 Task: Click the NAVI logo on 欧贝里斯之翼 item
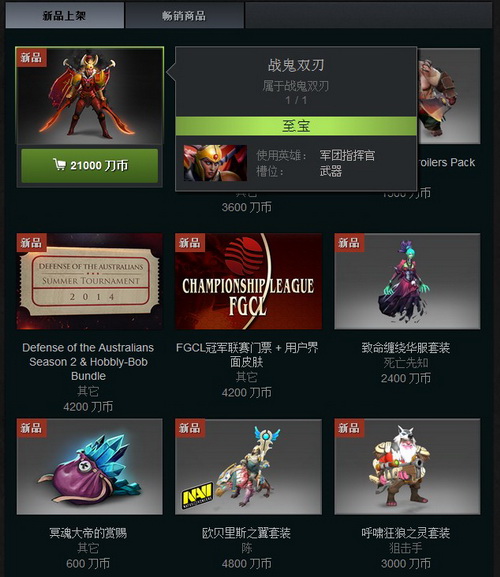pyautogui.click(x=198, y=496)
